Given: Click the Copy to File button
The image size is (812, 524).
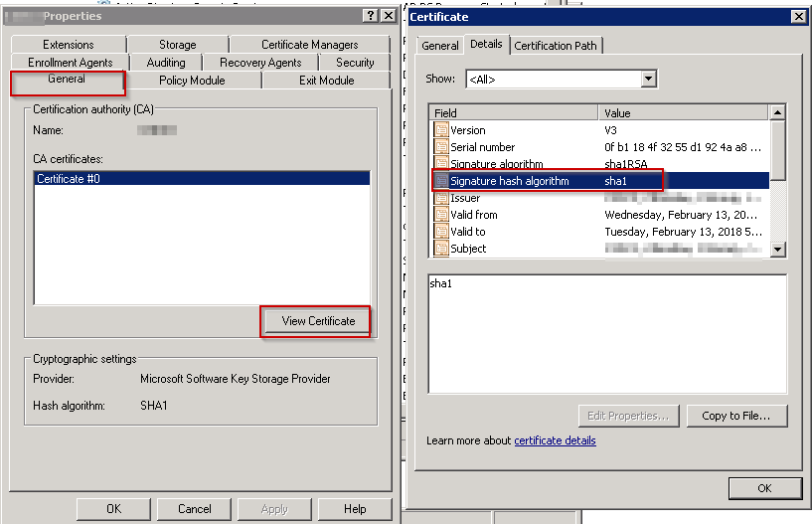Looking at the screenshot, I should pos(740,416).
